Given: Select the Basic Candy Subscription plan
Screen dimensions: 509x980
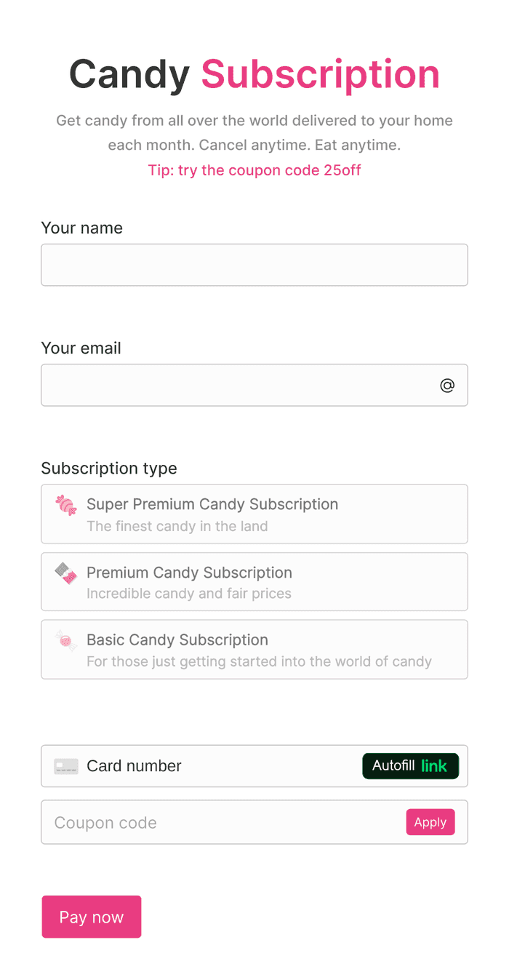Looking at the screenshot, I should pyautogui.click(x=254, y=649).
